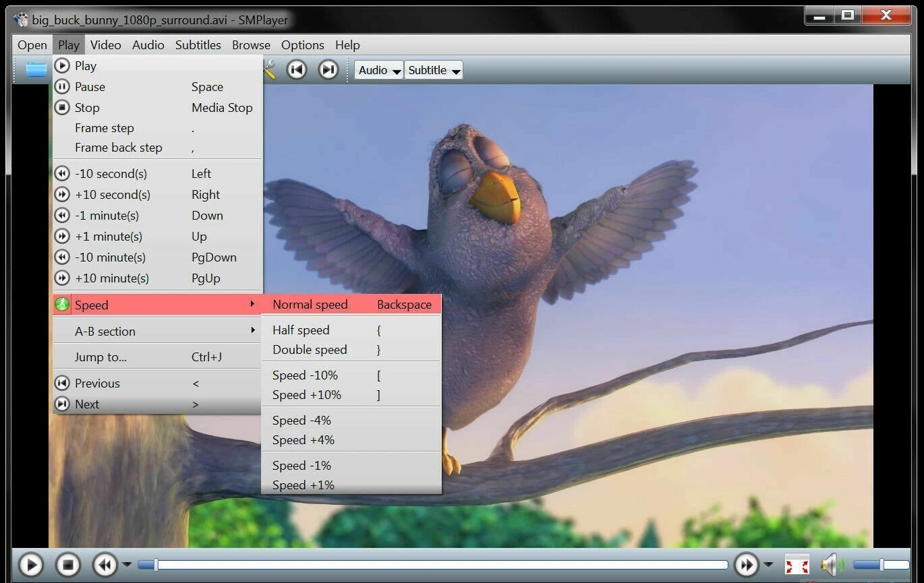
Task: Click the volume slider
Action: click(881, 565)
